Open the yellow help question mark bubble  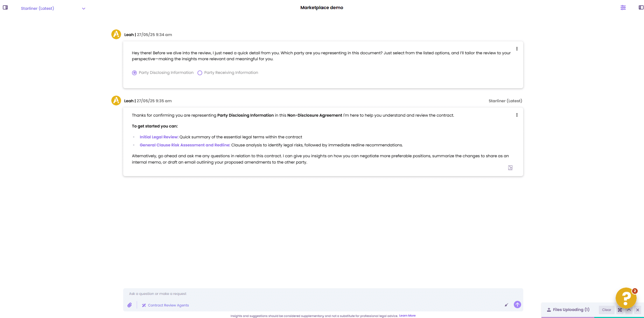pyautogui.click(x=626, y=298)
